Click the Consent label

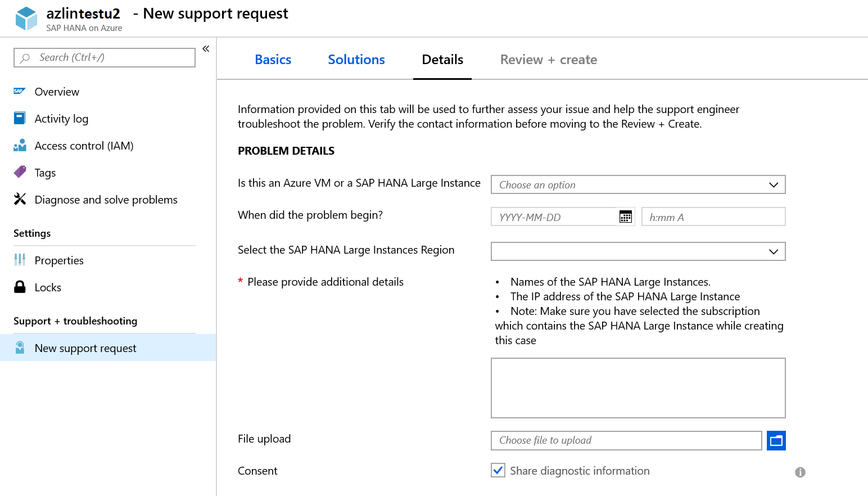point(257,471)
